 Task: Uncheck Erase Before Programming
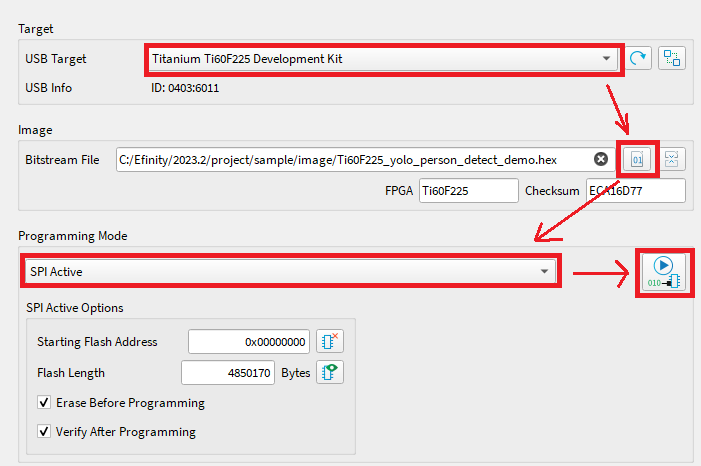pos(44,402)
